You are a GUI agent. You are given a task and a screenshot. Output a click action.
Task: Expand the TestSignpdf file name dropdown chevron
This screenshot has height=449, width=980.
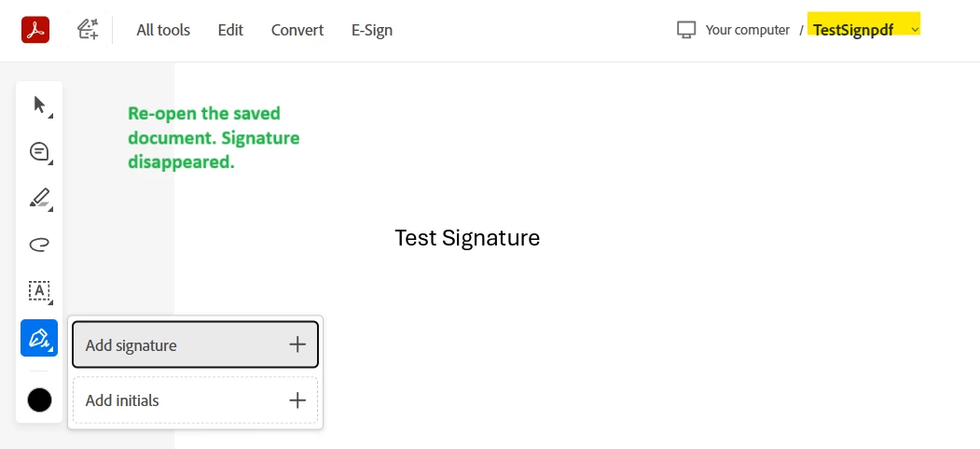point(915,30)
